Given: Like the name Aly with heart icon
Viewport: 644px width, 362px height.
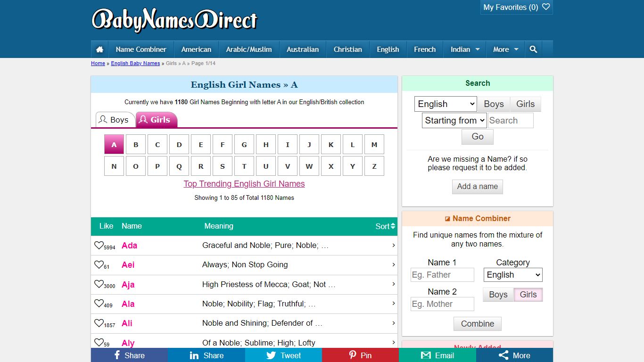Looking at the screenshot, I should click(99, 342).
